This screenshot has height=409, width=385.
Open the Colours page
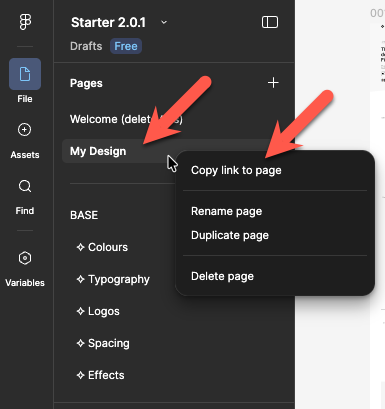(108, 247)
